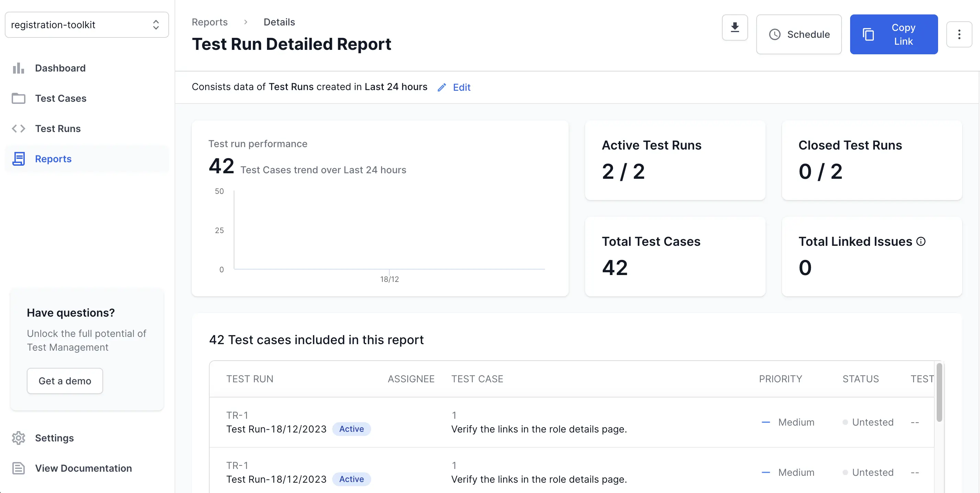980x493 pixels.
Task: Click the download report icon button
Action: (x=735, y=28)
